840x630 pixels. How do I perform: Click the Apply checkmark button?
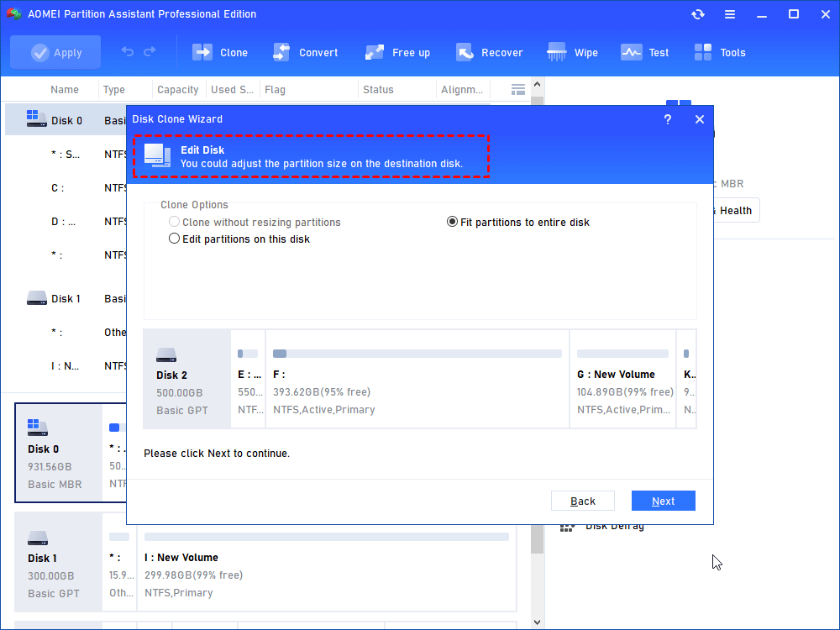(55, 52)
